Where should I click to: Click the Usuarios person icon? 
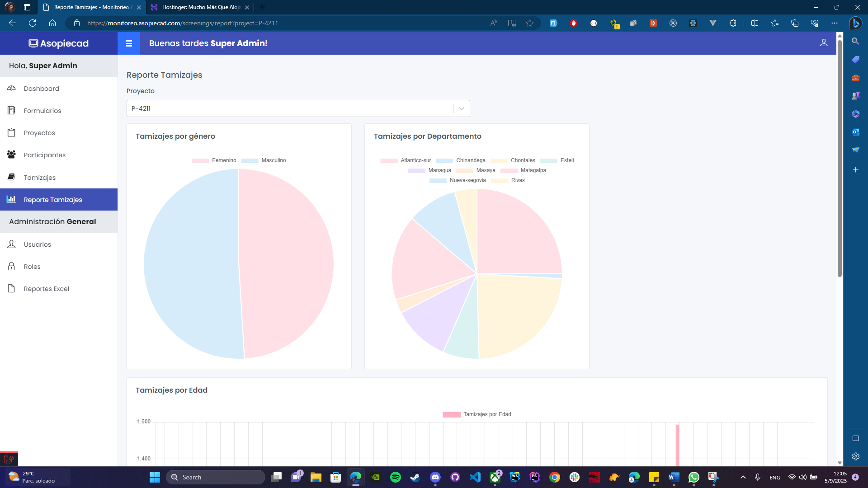pos(12,244)
